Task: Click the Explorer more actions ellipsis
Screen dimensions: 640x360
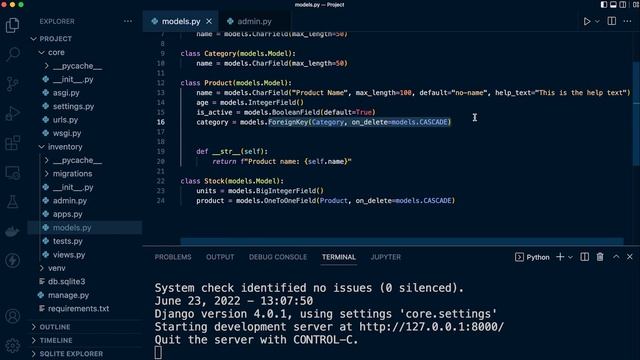Action: click(128, 21)
